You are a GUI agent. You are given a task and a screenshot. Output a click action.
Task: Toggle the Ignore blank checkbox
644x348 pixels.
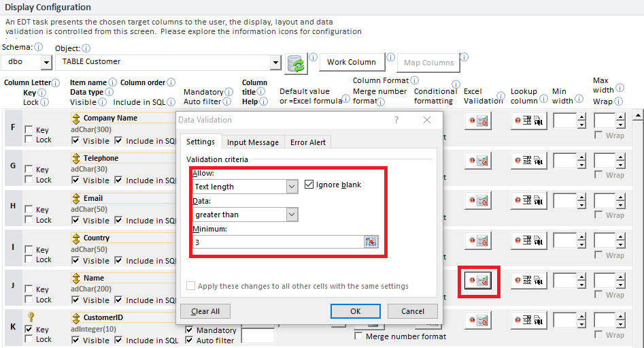309,185
